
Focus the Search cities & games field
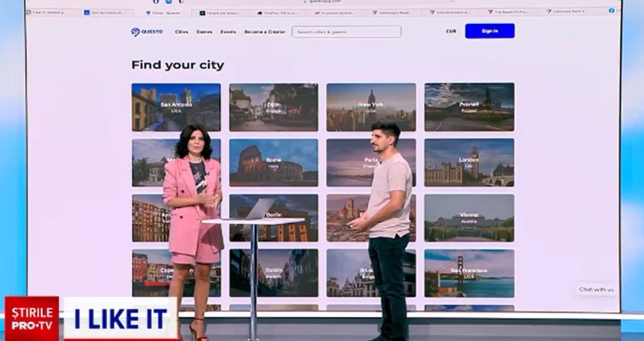click(x=346, y=32)
